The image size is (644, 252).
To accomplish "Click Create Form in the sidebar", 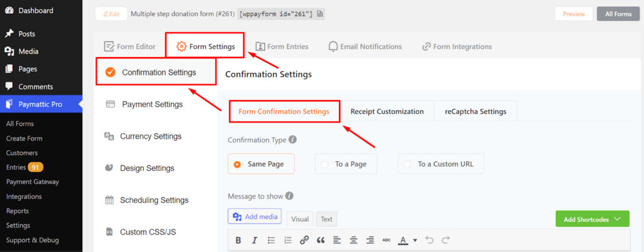I will tap(25, 138).
